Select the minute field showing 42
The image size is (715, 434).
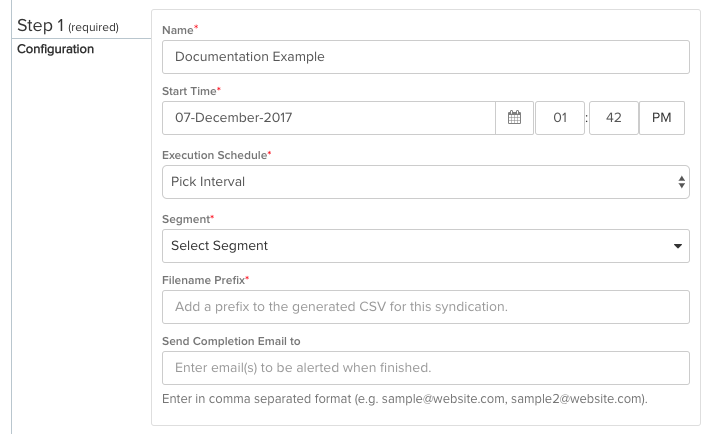(x=614, y=118)
